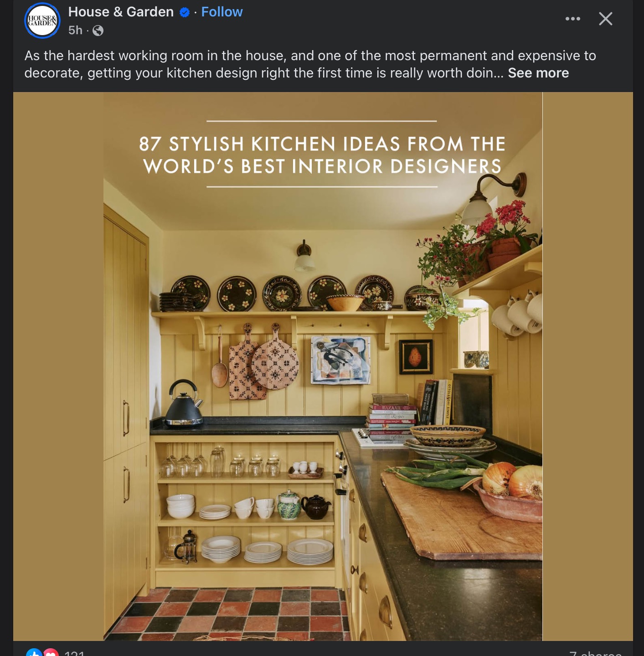Open the public privacy globe icon
644x656 pixels.
[x=98, y=31]
